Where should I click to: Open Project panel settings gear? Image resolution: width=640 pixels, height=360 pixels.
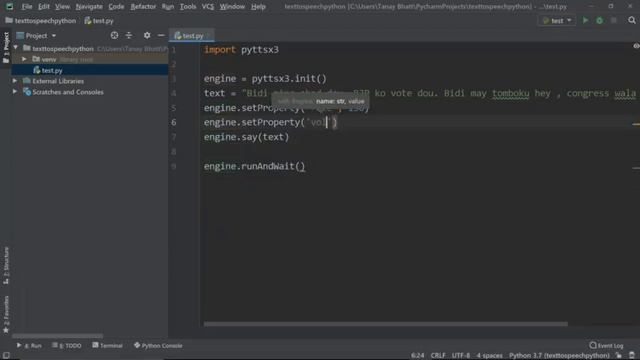147,36
